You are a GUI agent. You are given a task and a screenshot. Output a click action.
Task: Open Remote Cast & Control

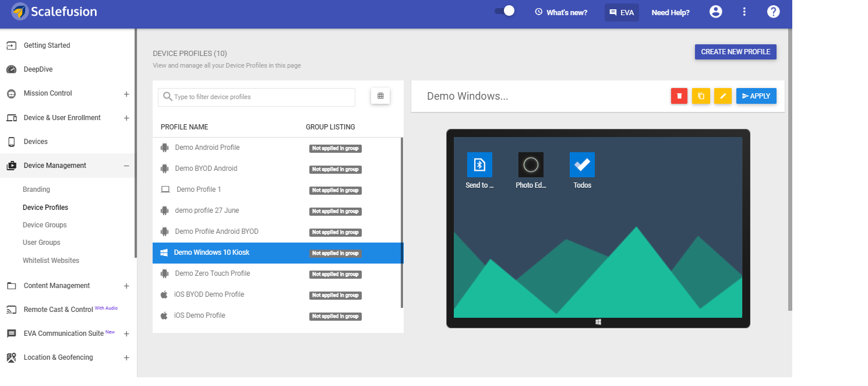coord(58,310)
